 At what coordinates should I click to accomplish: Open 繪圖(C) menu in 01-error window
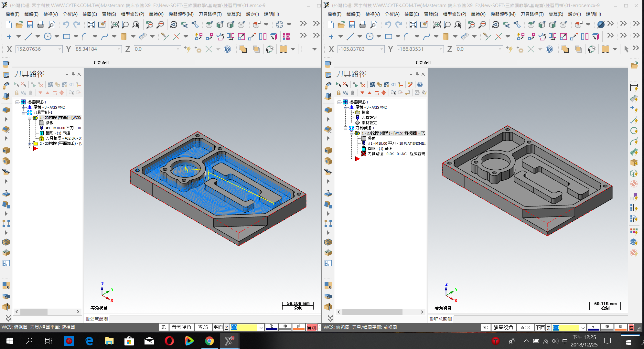412,14
